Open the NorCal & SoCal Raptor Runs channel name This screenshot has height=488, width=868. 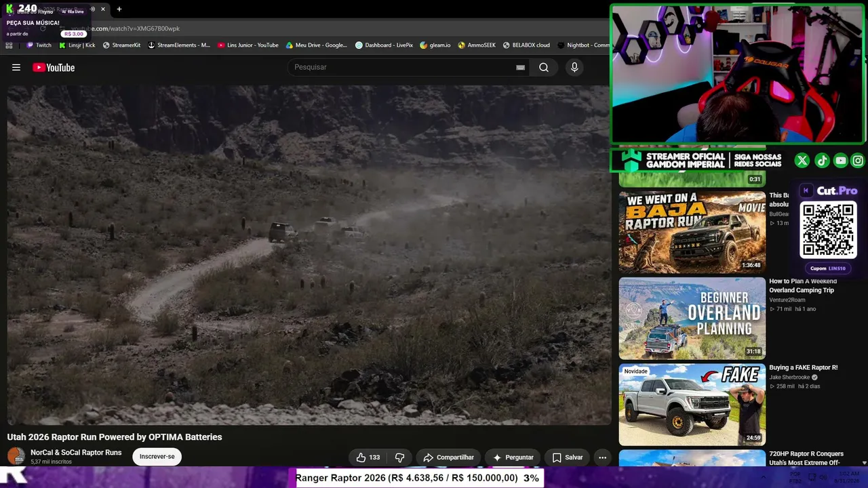pyautogui.click(x=76, y=452)
